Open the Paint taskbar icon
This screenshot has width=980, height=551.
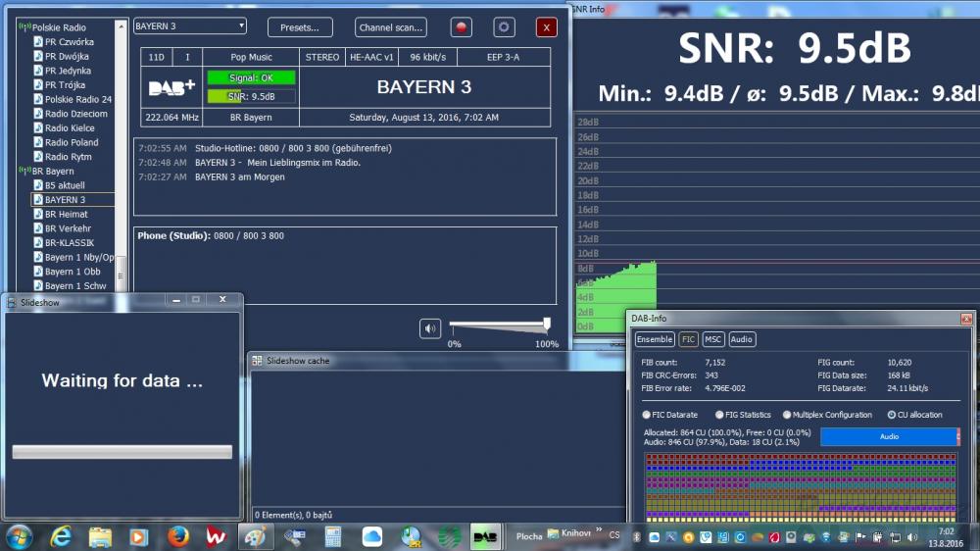[x=255, y=536]
